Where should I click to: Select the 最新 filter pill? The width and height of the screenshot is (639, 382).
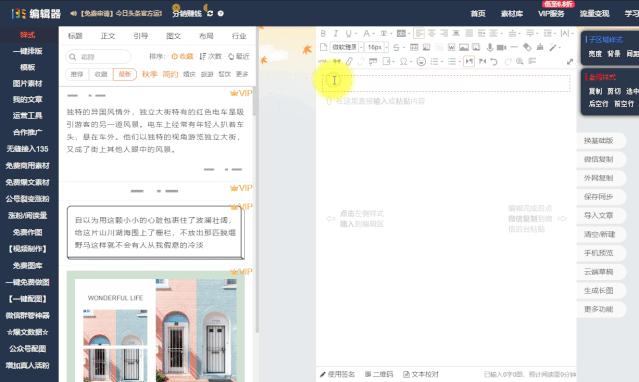coord(125,74)
